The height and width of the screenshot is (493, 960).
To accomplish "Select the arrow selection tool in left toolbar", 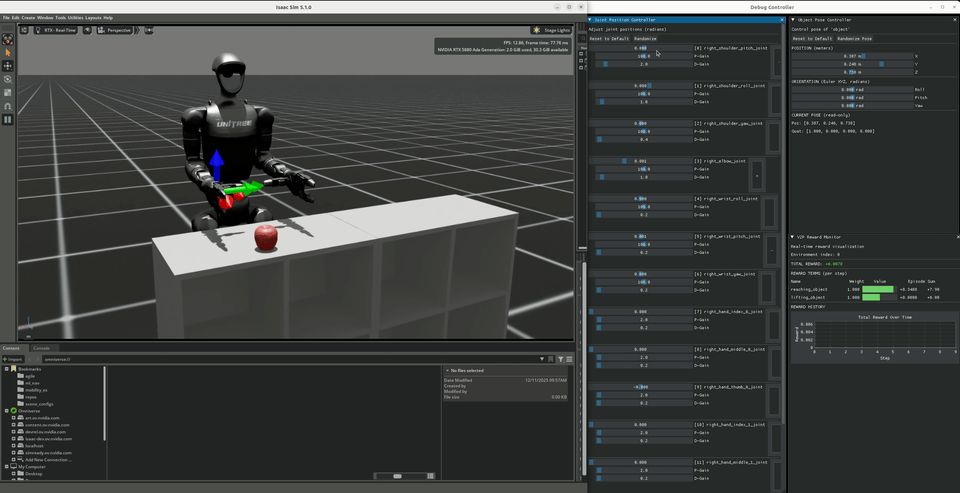I will 8,53.
